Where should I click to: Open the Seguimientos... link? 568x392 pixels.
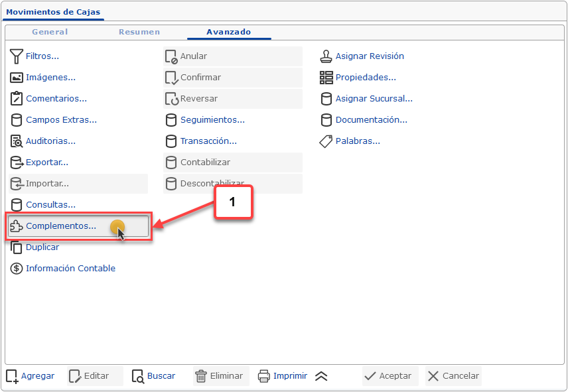[212, 120]
